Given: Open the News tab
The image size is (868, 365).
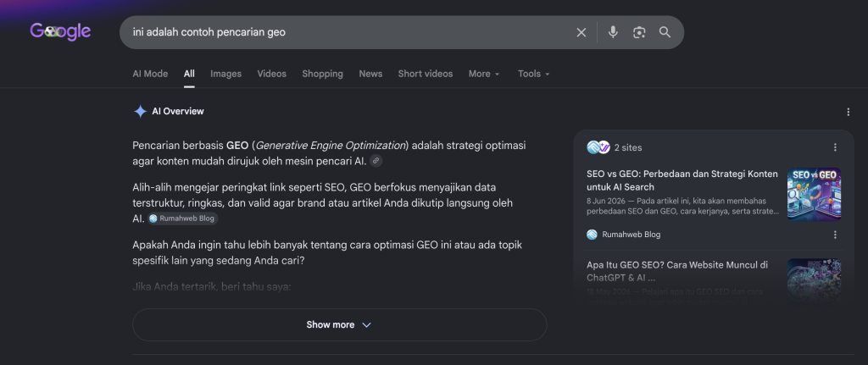Looking at the screenshot, I should click(370, 74).
